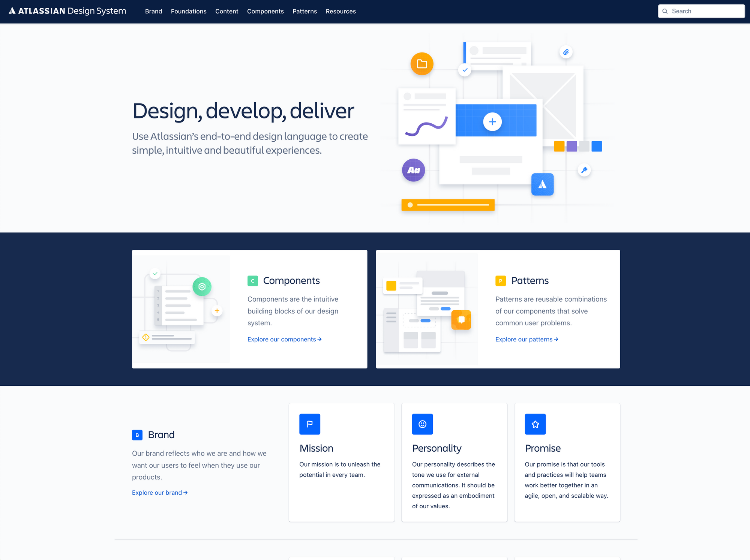The height and width of the screenshot is (560, 750).
Task: Click the Content navigation tab
Action: [226, 10]
